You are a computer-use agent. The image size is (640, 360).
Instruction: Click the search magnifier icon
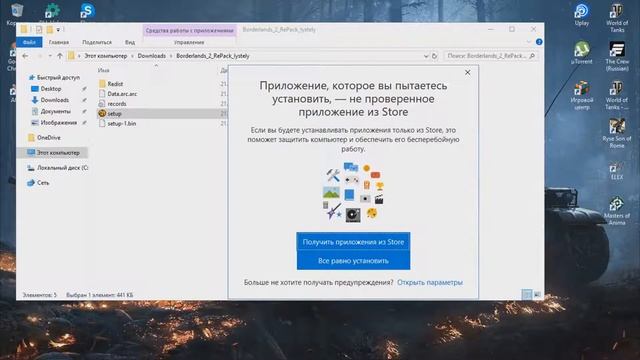(532, 56)
